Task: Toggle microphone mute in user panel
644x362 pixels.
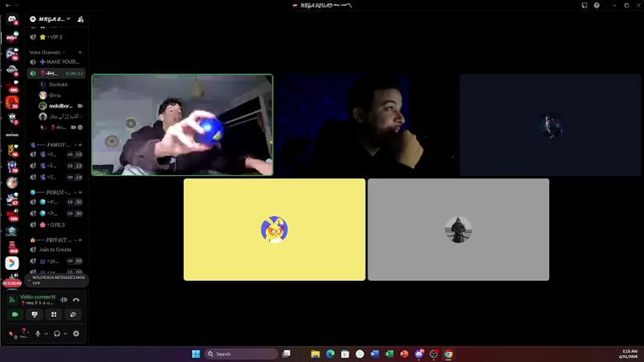Action: (x=37, y=333)
